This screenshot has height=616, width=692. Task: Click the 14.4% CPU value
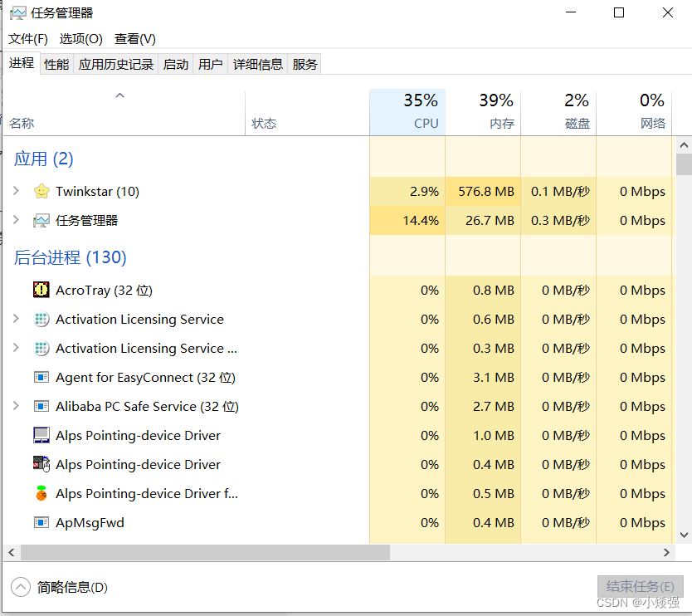click(421, 220)
